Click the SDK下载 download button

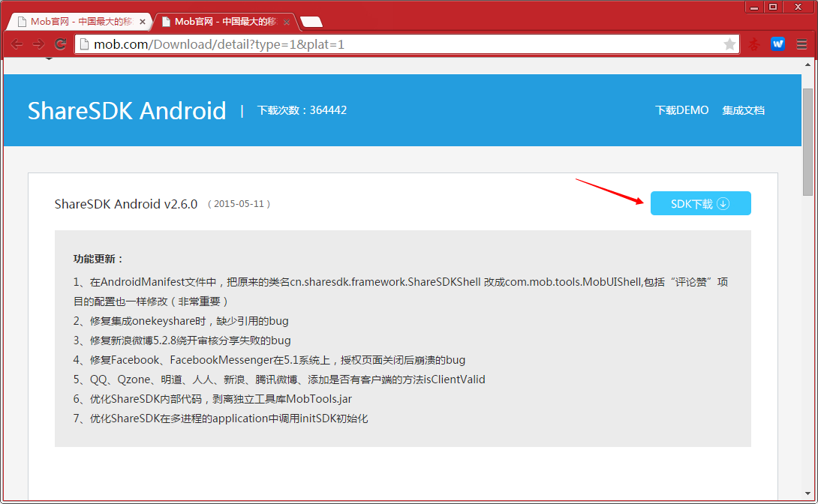[x=701, y=203]
